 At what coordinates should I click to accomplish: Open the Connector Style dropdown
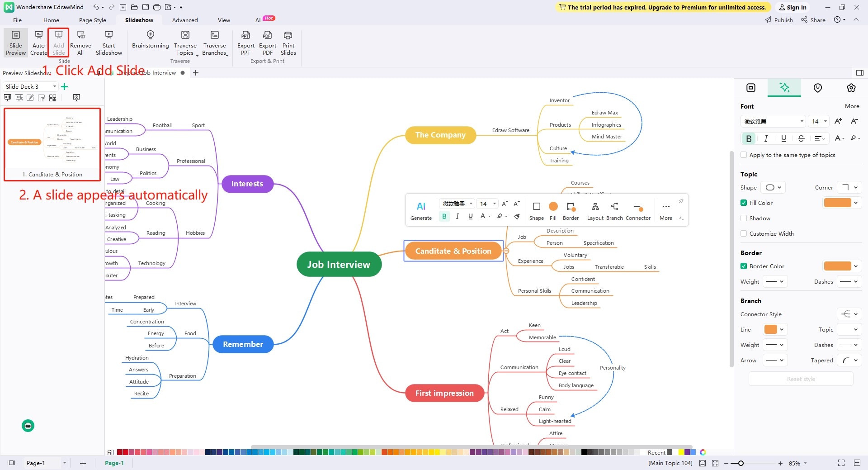click(x=849, y=314)
